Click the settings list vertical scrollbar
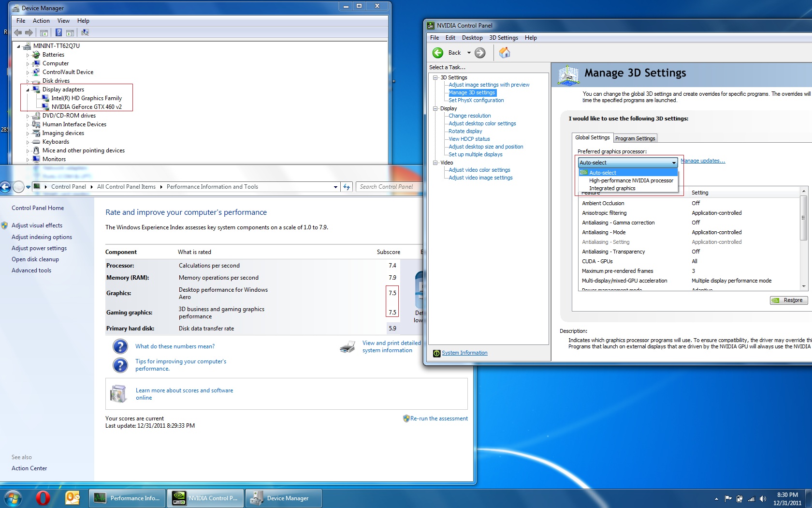 coord(803,239)
